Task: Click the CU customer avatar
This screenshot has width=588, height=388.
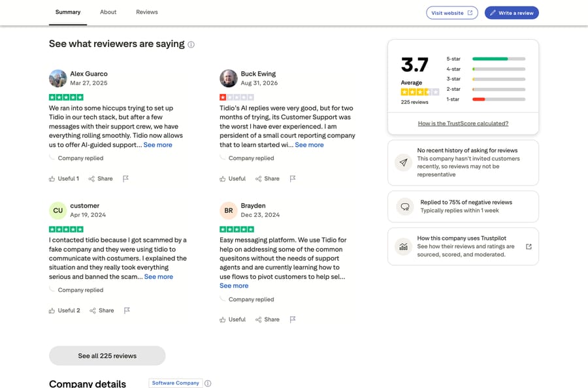Action: 57,210
